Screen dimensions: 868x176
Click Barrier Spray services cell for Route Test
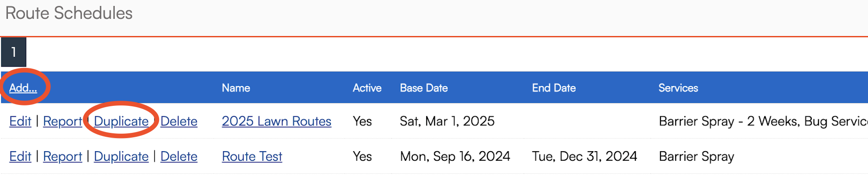point(696,157)
